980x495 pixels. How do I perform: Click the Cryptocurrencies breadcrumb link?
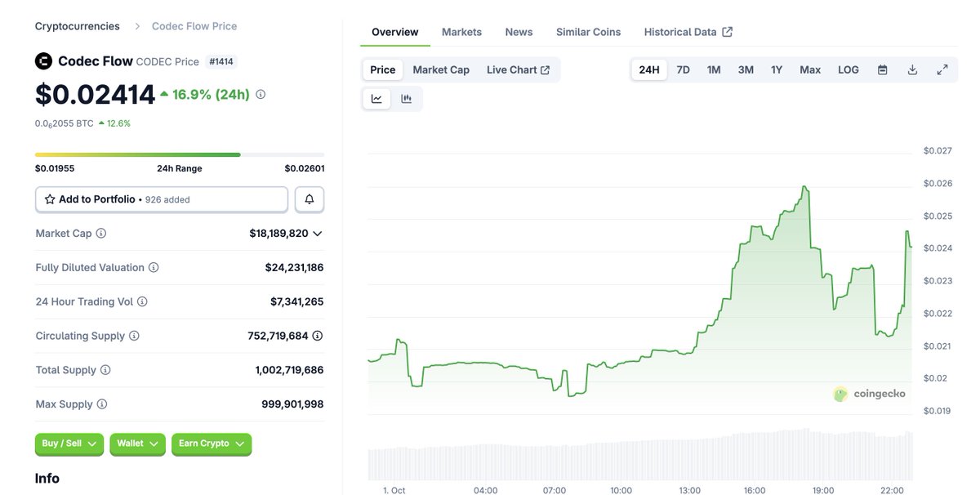click(77, 26)
